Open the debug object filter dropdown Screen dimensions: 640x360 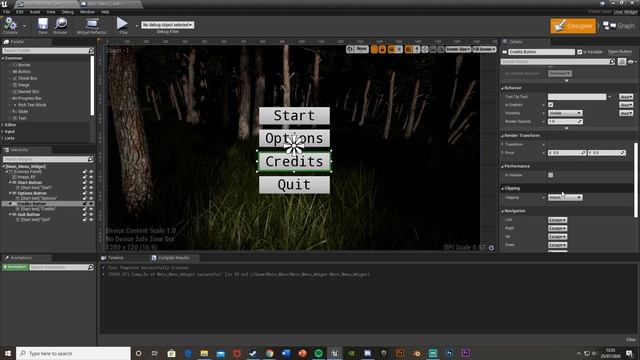pyautogui.click(x=167, y=25)
